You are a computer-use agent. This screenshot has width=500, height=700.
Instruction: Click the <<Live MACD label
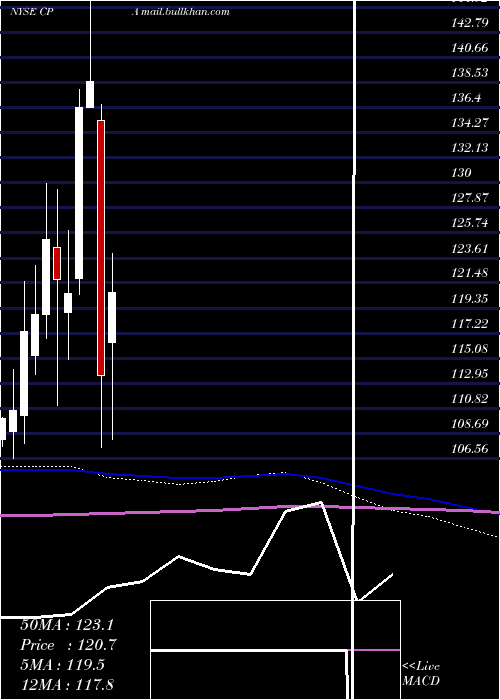coord(421,673)
